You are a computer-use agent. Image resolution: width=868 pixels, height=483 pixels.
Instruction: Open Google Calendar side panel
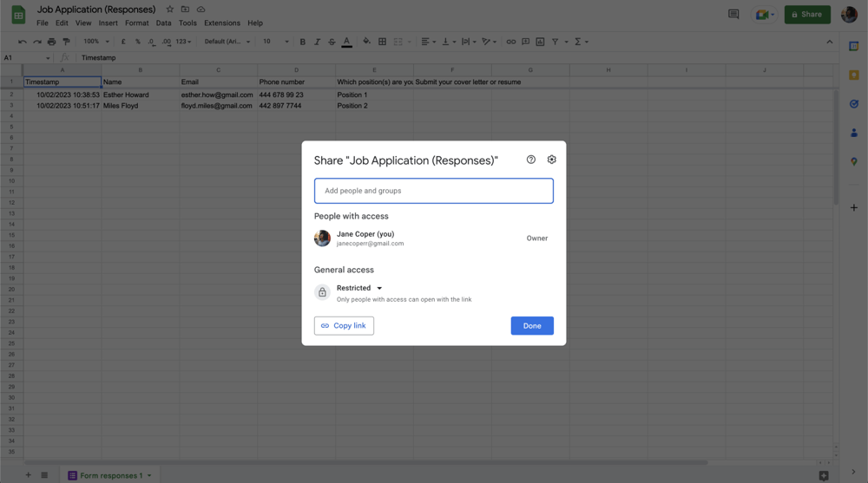[x=854, y=47]
